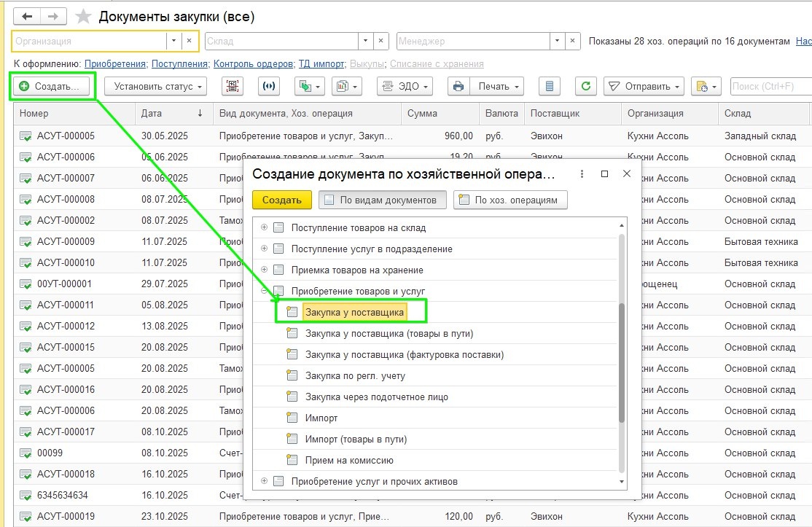Select Закупка у поставщика (товары в пути)
This screenshot has height=527, width=812.
click(389, 333)
